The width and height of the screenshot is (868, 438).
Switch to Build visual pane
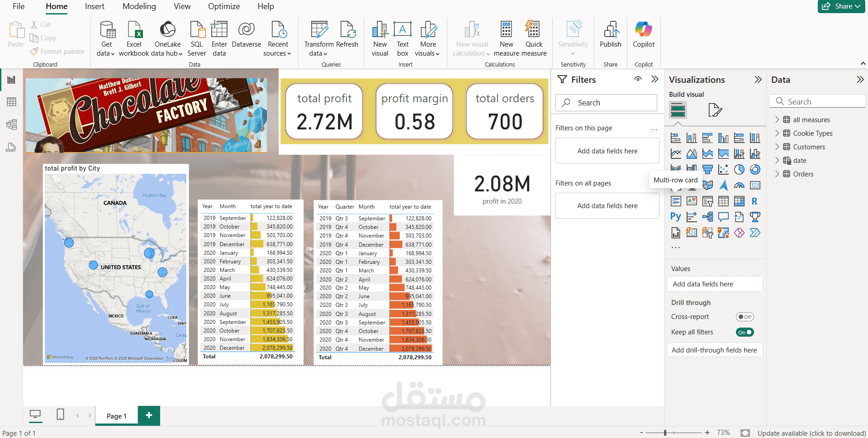[678, 110]
